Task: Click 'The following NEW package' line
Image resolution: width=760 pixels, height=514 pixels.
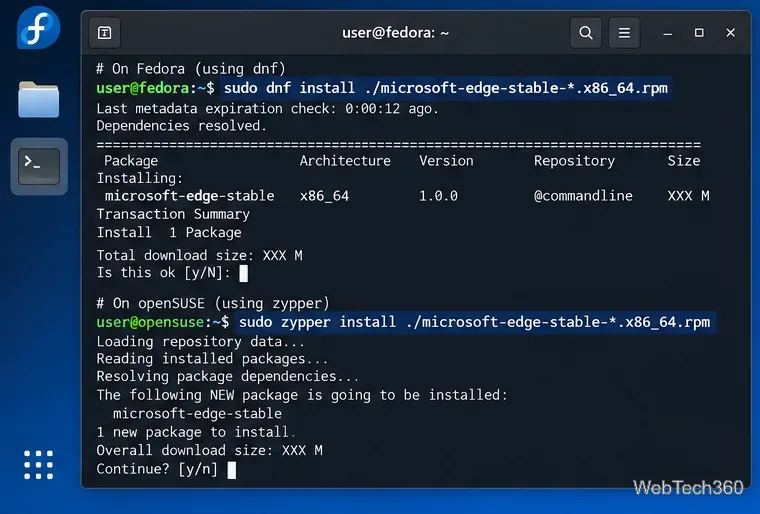Action: pos(301,395)
